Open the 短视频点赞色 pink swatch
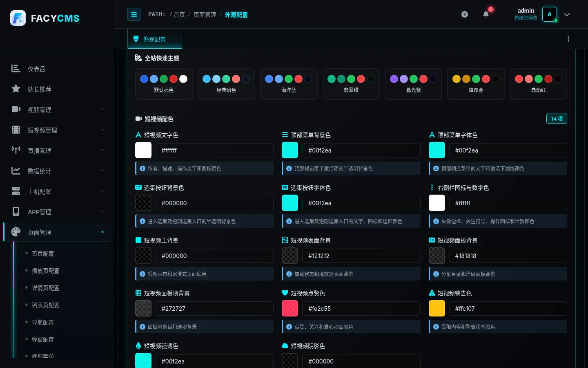 (290, 308)
